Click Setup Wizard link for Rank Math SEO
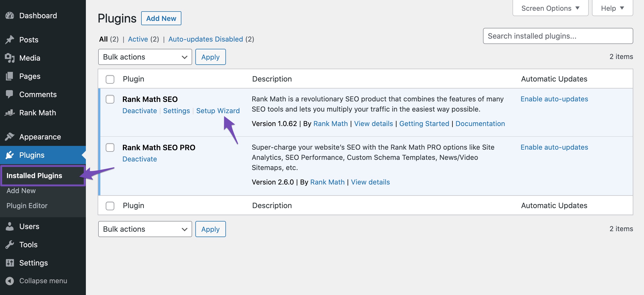The image size is (644, 295). 218,110
